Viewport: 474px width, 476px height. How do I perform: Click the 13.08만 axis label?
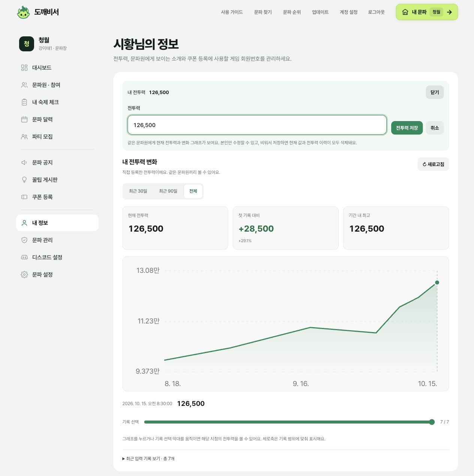point(148,271)
